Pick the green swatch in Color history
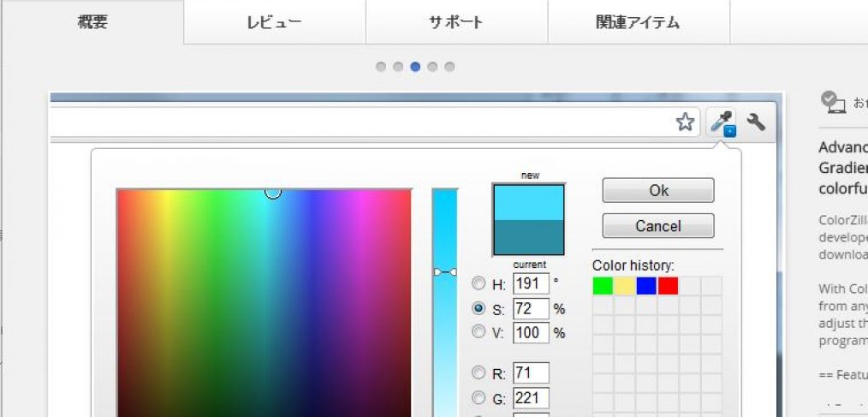The height and width of the screenshot is (417, 868). pos(603,286)
